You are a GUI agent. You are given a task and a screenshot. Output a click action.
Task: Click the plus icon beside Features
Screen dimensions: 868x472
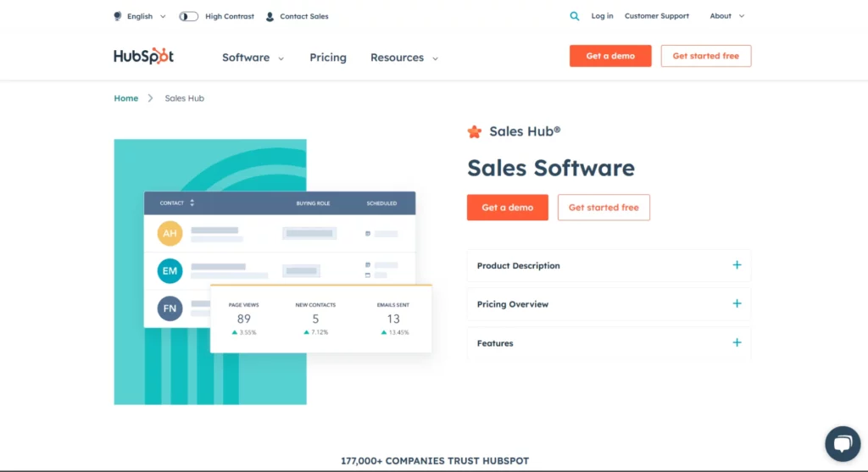pyautogui.click(x=737, y=342)
